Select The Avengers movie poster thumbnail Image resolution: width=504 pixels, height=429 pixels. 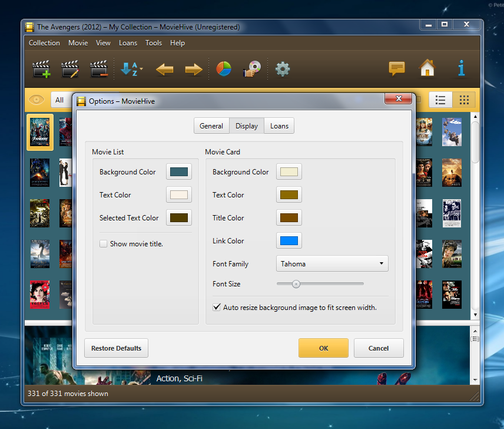[x=40, y=132]
